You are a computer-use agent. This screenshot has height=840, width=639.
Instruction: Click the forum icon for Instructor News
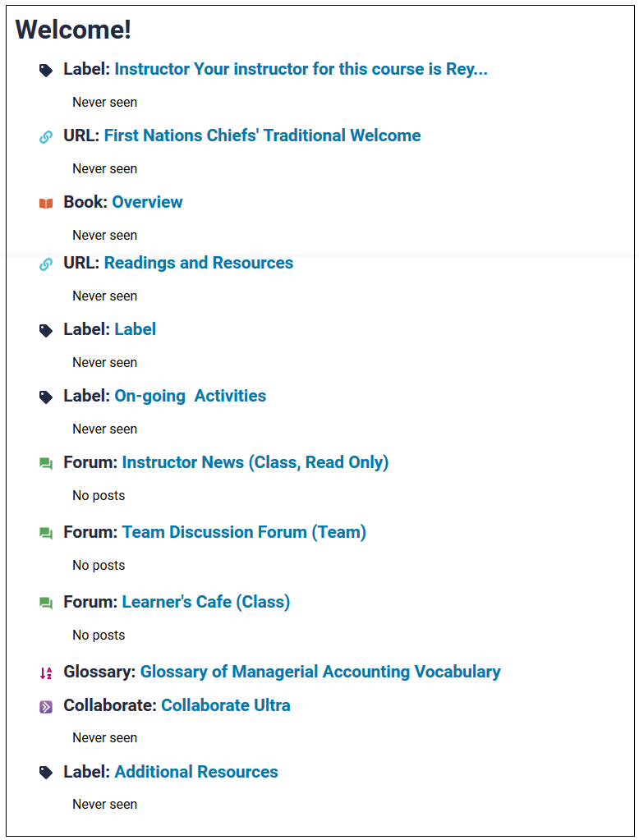[x=46, y=463]
